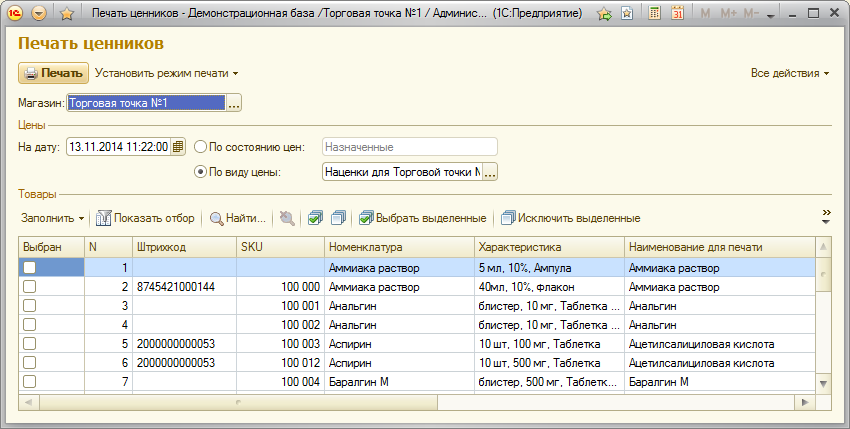This screenshot has height=429, width=850.
Task: Click the Магазин field selection ellipsis button
Action: [x=234, y=103]
